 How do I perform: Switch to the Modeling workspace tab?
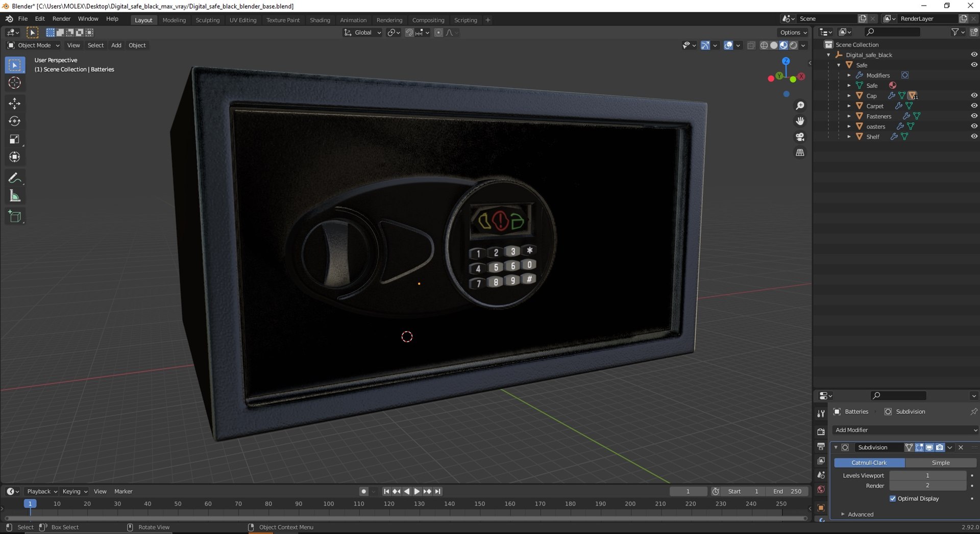point(174,20)
